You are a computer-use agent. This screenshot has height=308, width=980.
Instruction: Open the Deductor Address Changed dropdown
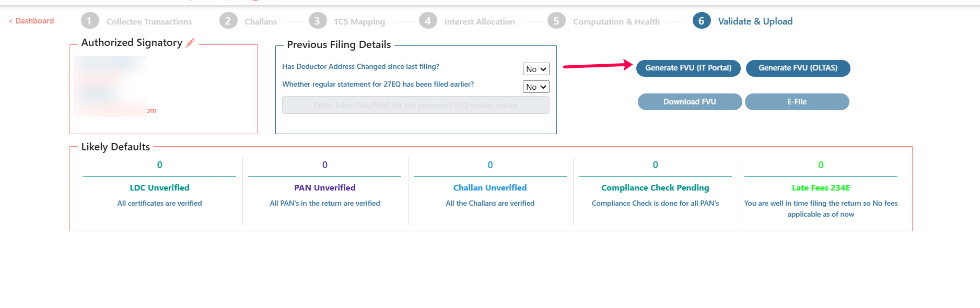(x=536, y=69)
